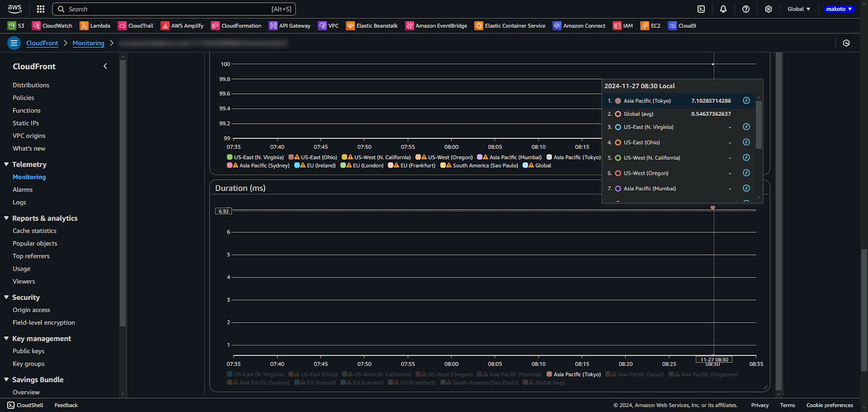The height and width of the screenshot is (412, 868).
Task: Open Alarms under Telemetry
Action: pyautogui.click(x=23, y=190)
